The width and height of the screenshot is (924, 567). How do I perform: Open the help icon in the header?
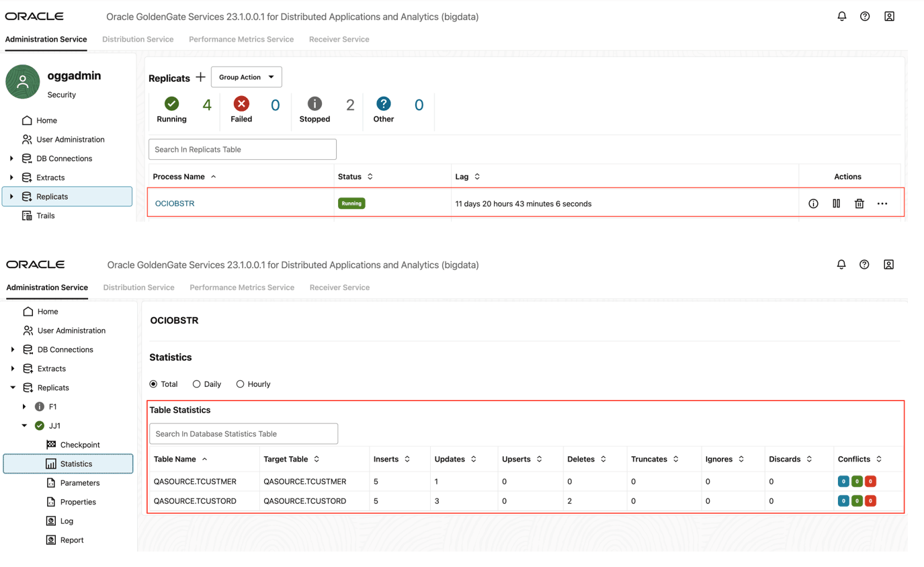[865, 16]
